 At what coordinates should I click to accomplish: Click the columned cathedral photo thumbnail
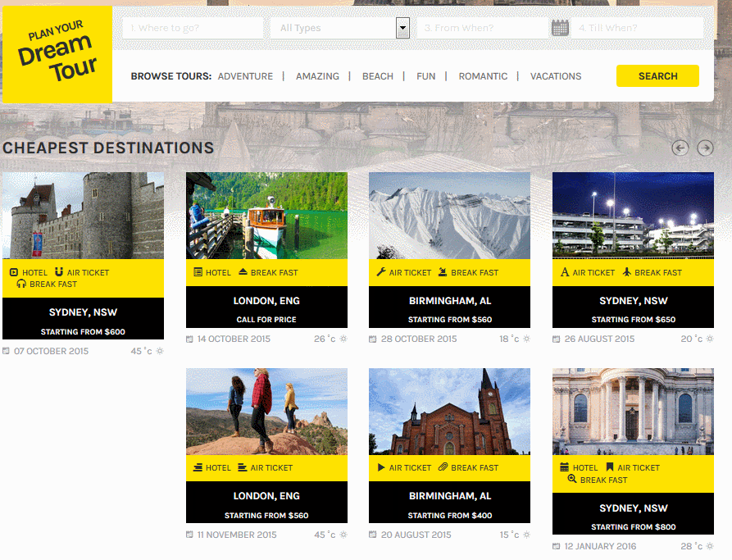coord(633,412)
